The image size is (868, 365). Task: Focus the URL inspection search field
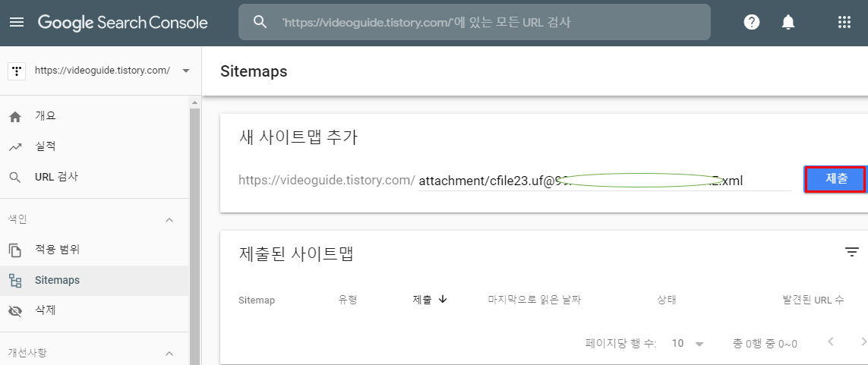(475, 22)
